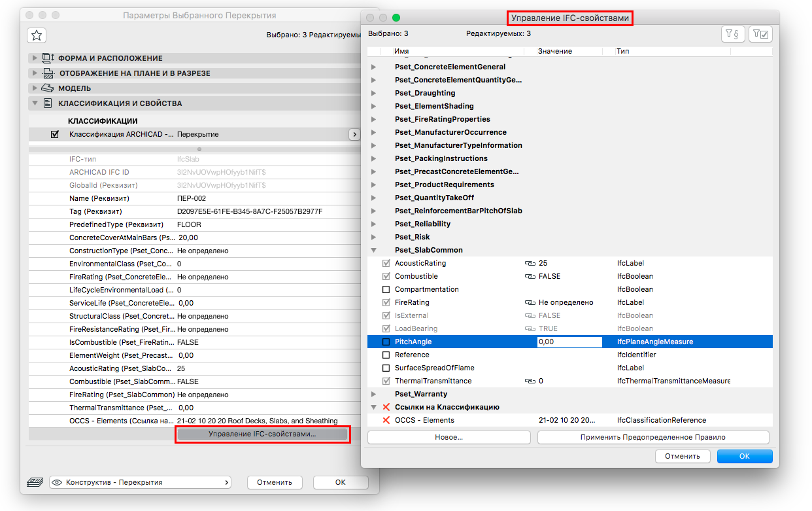Click the layer icon at bottom left
This screenshot has width=812, height=511.
pyautogui.click(x=35, y=482)
